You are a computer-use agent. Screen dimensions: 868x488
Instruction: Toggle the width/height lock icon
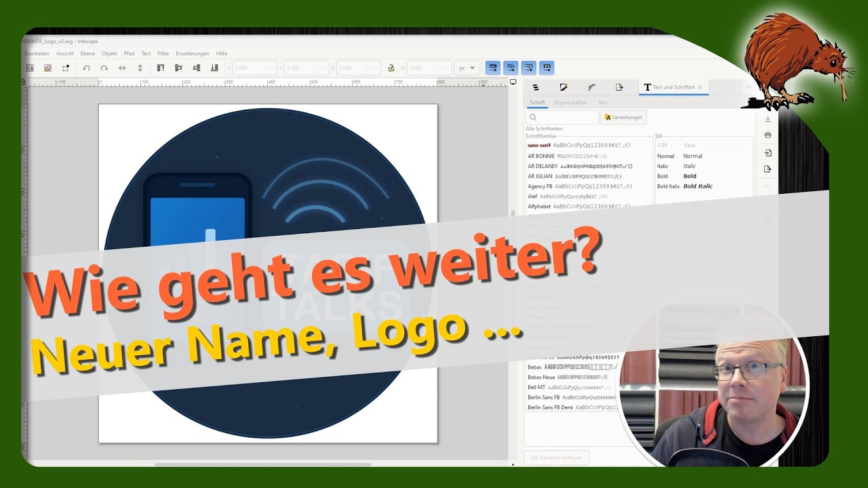(x=391, y=68)
